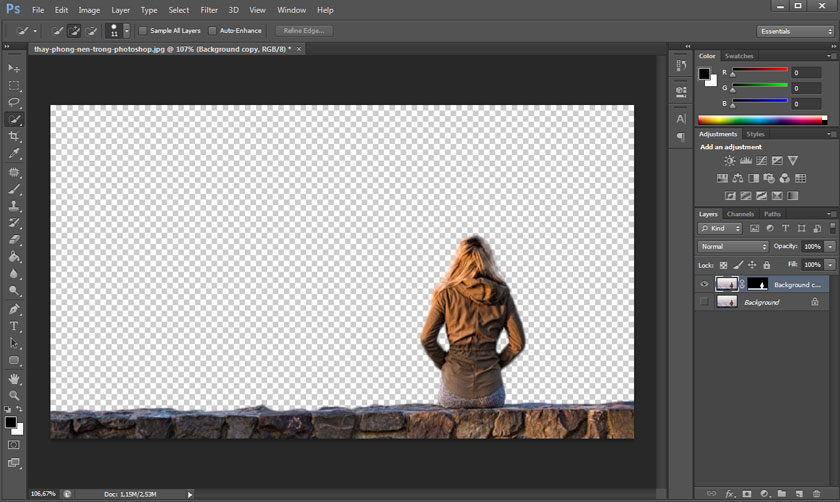Select the Zoom tool
The height and width of the screenshot is (502, 840).
coord(14,395)
